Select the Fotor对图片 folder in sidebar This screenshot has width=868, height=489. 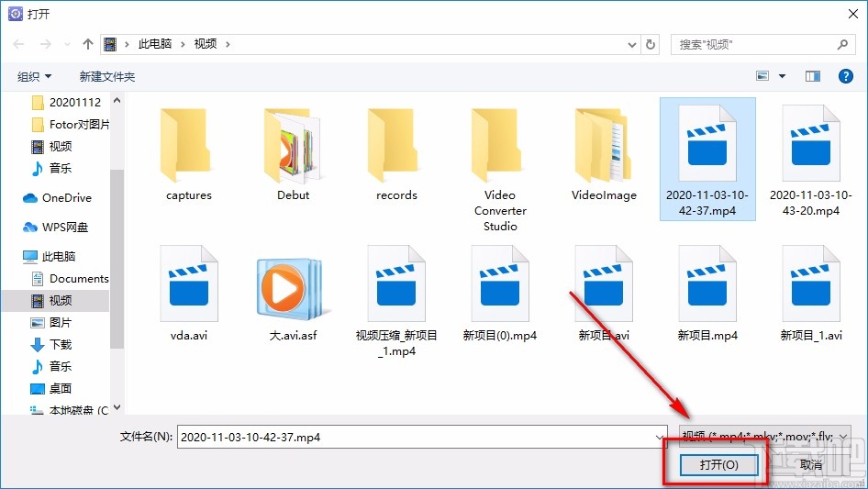coord(71,124)
